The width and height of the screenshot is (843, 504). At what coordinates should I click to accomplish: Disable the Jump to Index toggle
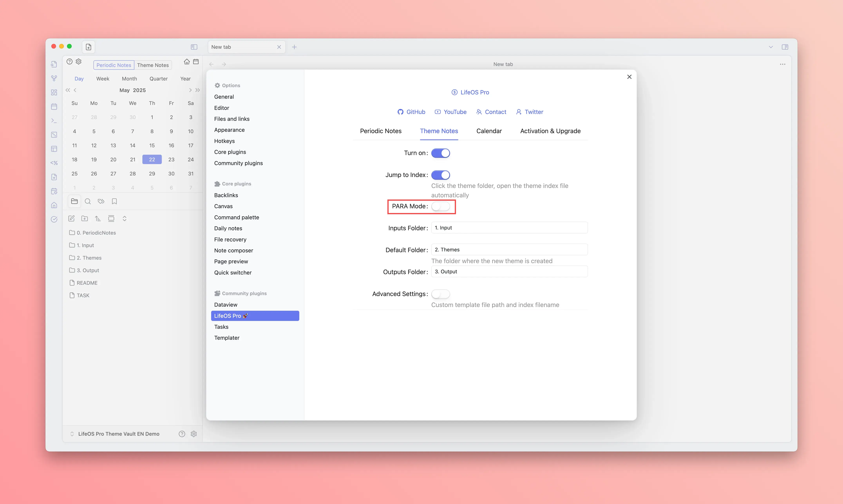[440, 175]
